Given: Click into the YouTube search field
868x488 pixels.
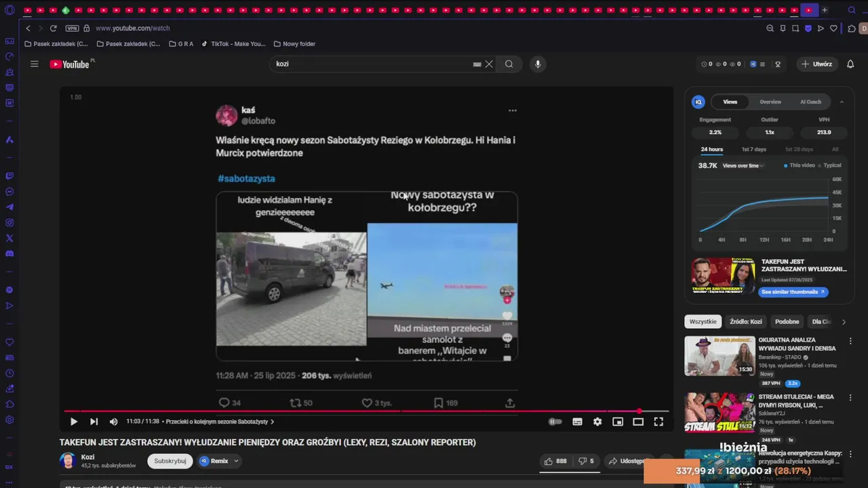Looking at the screenshot, I should tap(373, 64).
